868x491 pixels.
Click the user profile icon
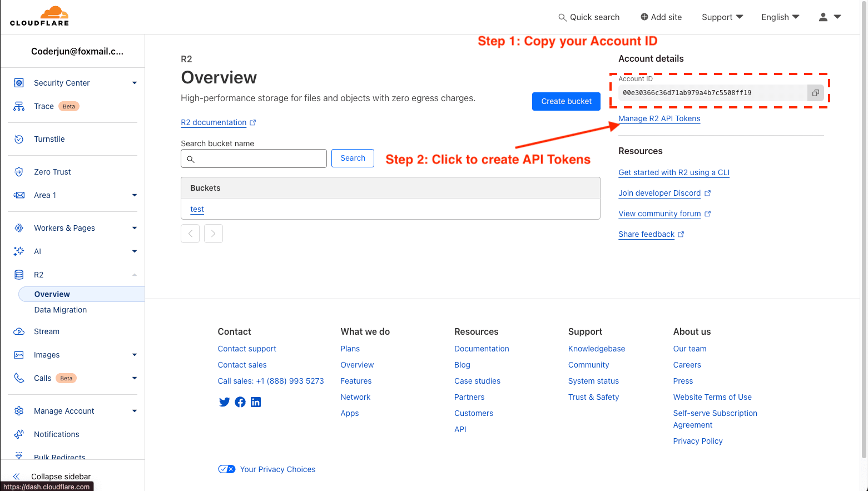coord(823,17)
